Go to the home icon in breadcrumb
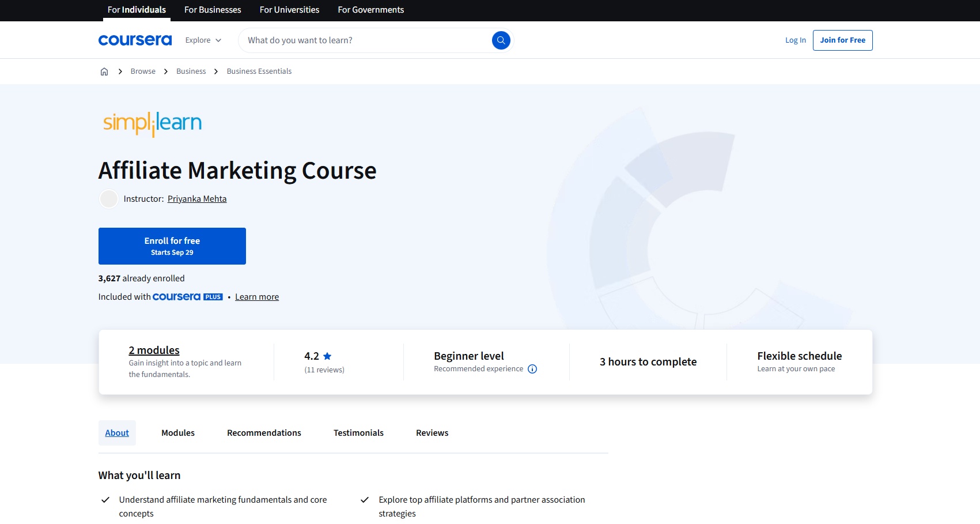The image size is (980, 524). tap(104, 71)
